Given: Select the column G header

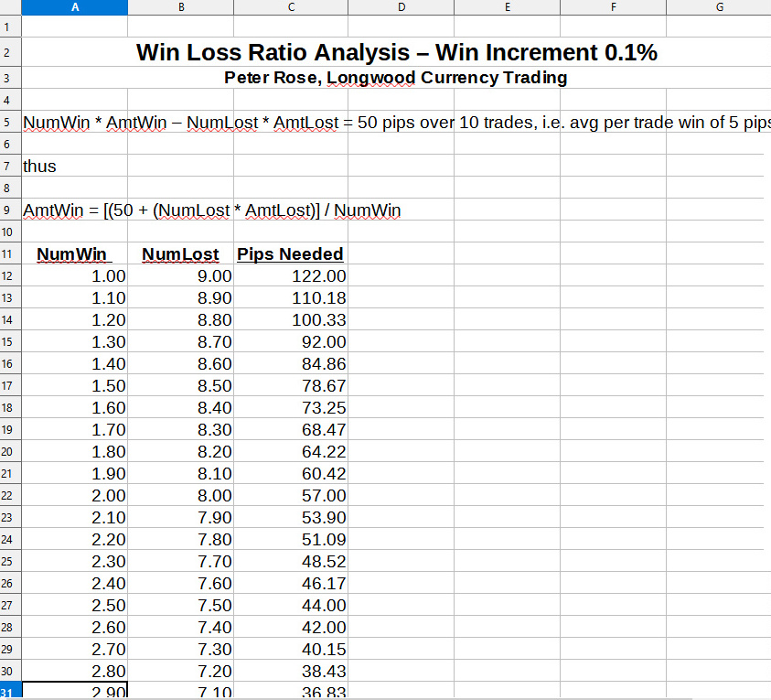Looking at the screenshot, I should [x=718, y=7].
